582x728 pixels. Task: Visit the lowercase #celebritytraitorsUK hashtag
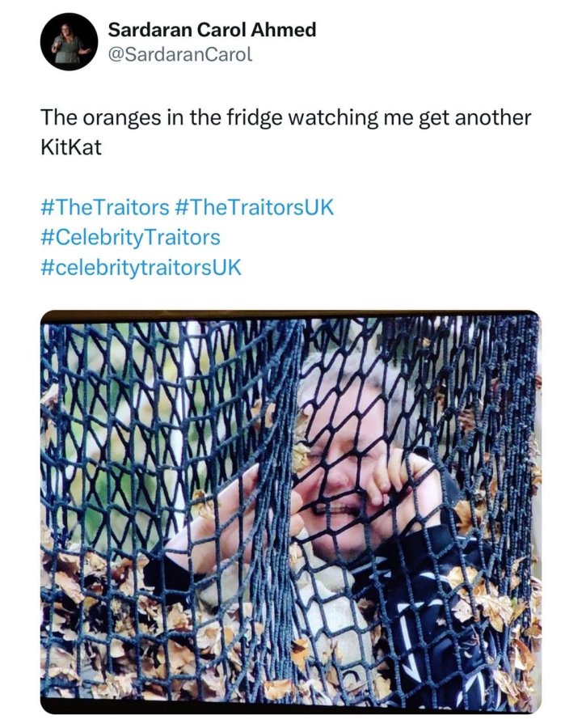click(x=141, y=268)
